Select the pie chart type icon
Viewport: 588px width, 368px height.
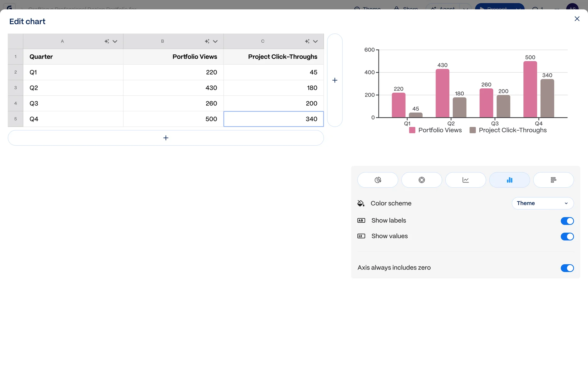(378, 180)
